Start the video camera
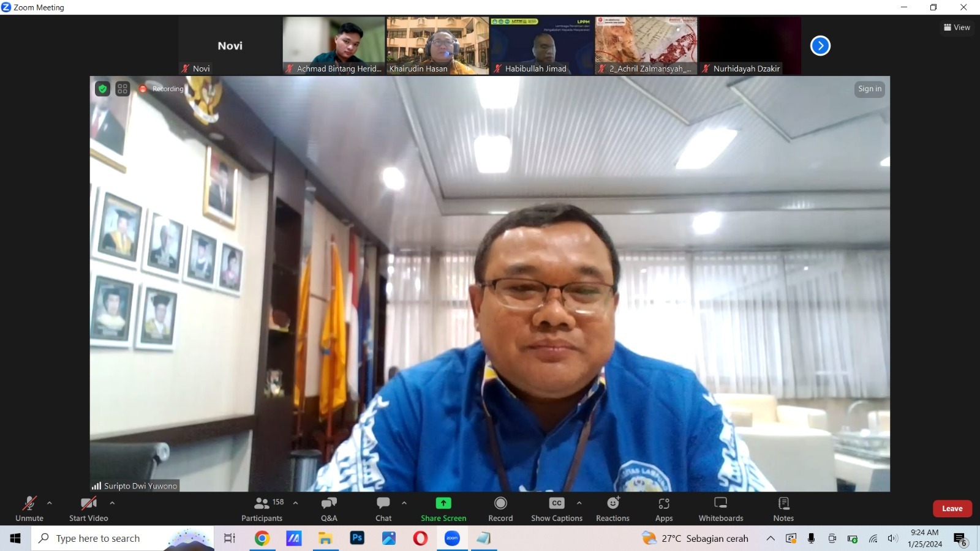 pos(89,509)
